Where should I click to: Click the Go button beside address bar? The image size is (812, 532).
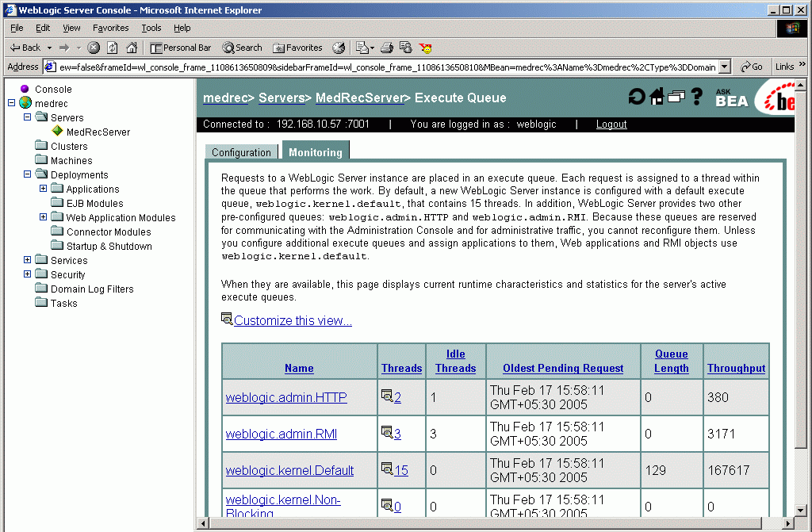coord(752,67)
